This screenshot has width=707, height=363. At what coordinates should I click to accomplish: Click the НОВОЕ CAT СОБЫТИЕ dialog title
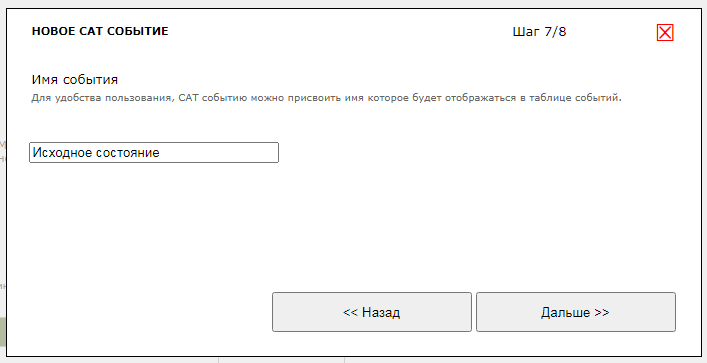coord(100,31)
